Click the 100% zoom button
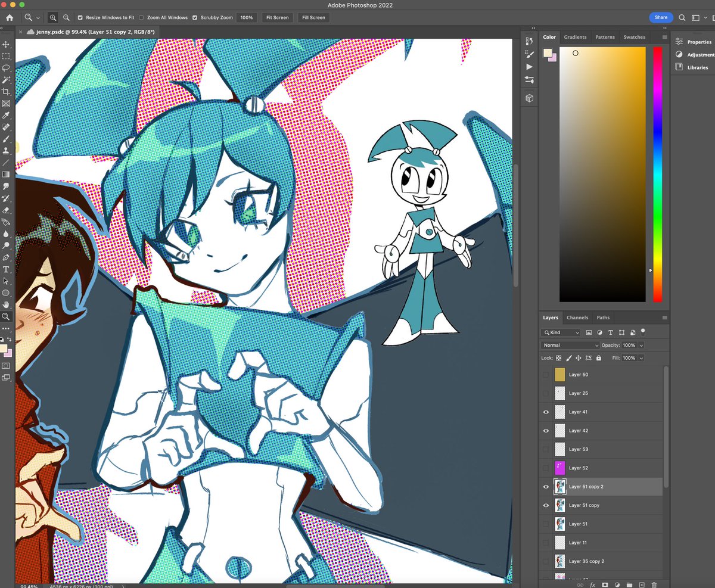The image size is (715, 588). coord(247,18)
